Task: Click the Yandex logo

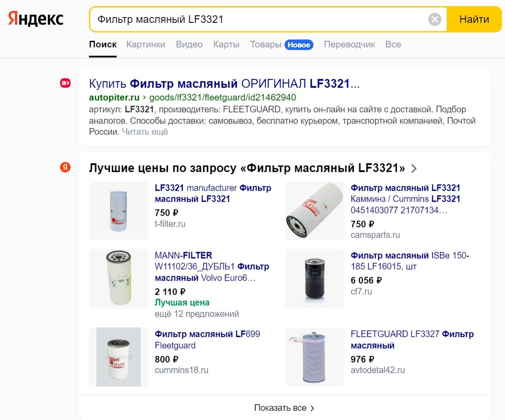Action: (36, 19)
